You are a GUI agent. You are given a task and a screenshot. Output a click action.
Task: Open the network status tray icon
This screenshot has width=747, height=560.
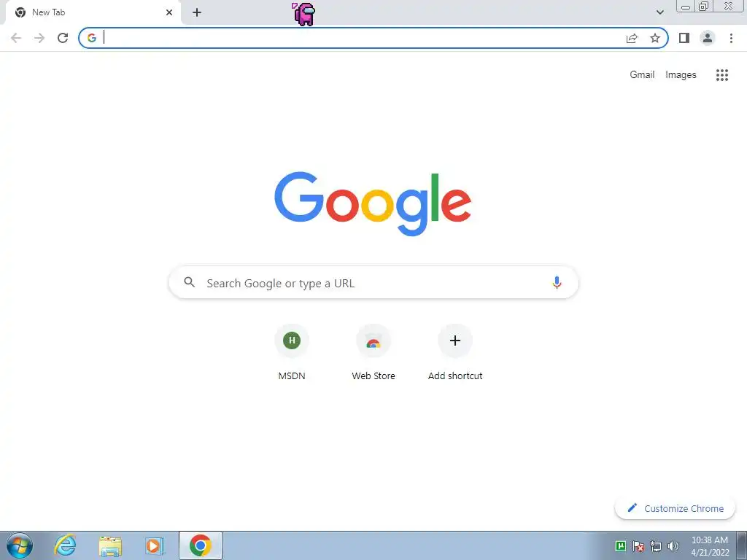click(656, 546)
